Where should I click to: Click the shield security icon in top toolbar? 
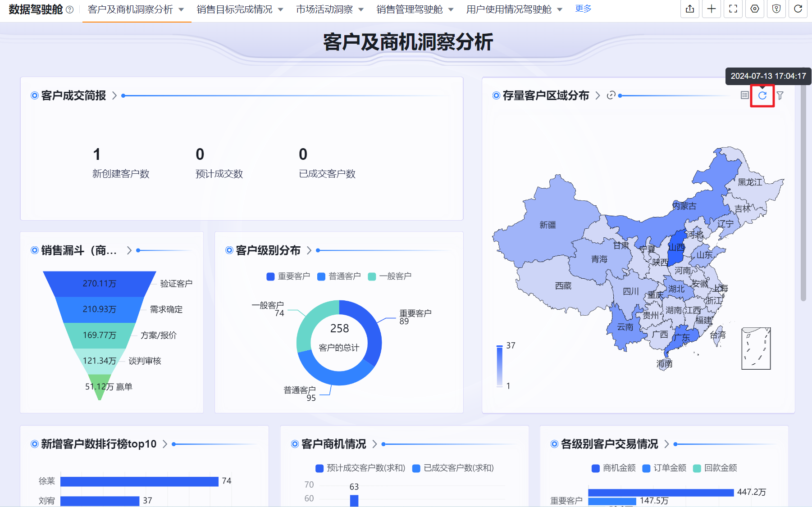pyautogui.click(x=776, y=9)
